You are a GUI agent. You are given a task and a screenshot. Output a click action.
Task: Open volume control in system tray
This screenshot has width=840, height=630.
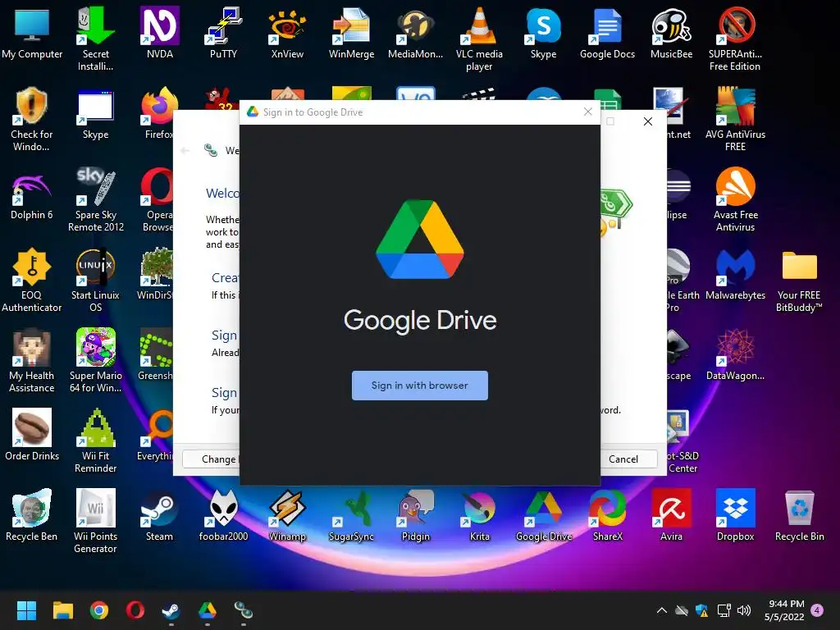tap(743, 610)
